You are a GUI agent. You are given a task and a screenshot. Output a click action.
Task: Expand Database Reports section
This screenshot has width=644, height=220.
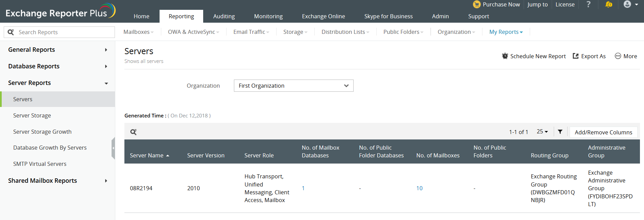(57, 66)
